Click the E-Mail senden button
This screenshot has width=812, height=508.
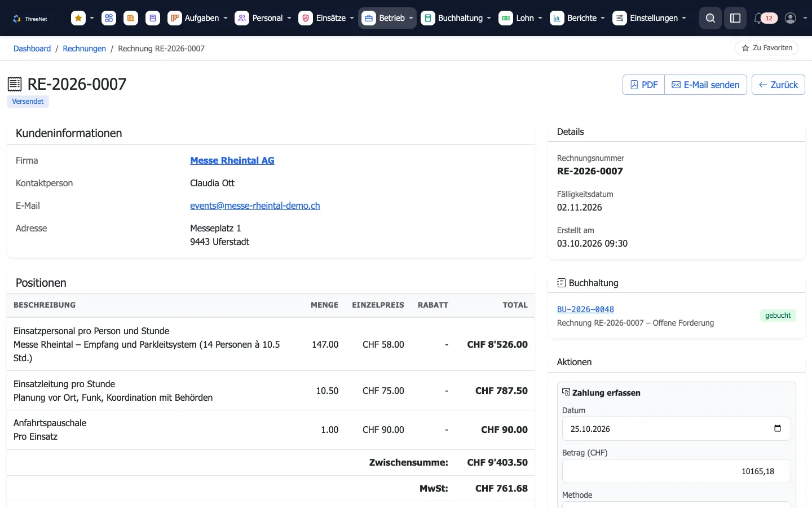pyautogui.click(x=706, y=85)
